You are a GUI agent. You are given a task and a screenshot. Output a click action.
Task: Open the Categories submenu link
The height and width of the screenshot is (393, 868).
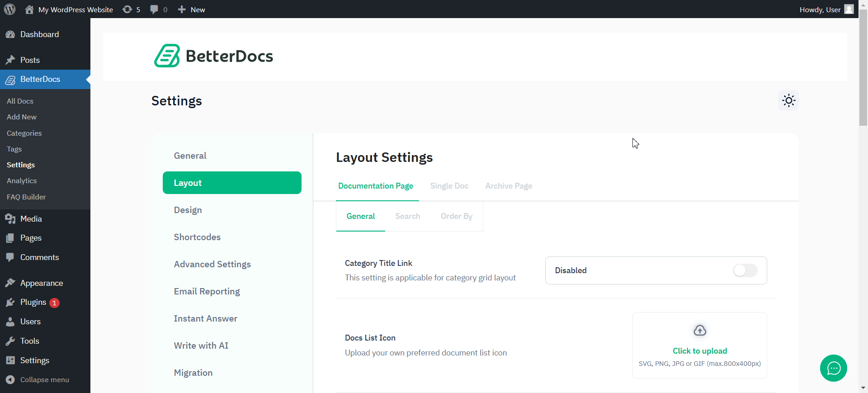tap(24, 133)
